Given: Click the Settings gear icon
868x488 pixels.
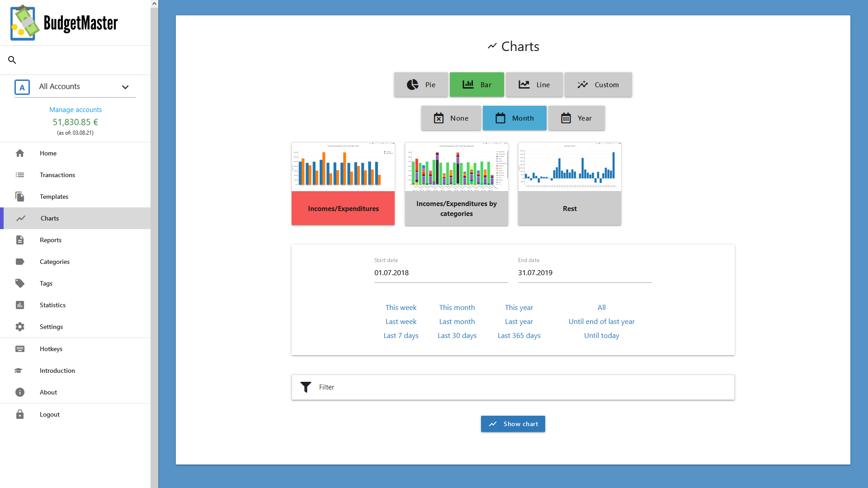Looking at the screenshot, I should [20, 327].
